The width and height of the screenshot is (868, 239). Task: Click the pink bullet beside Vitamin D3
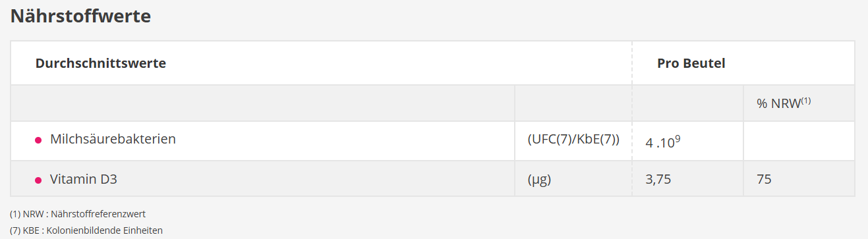[38, 179]
